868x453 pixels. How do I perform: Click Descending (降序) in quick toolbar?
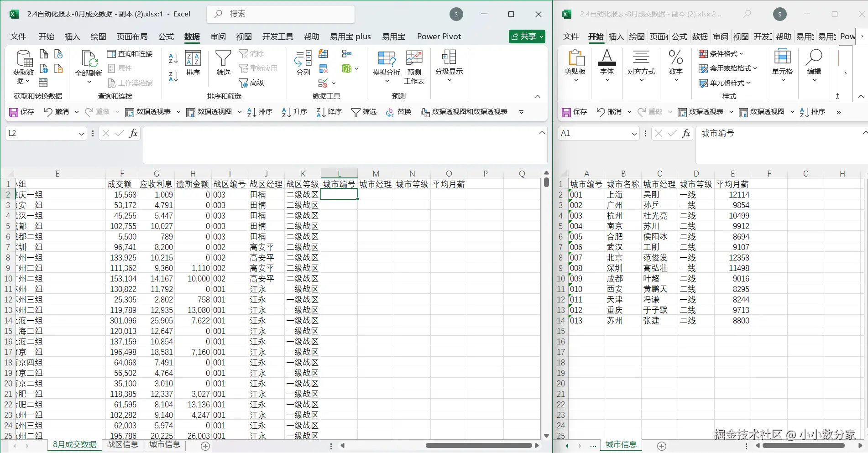coord(329,112)
